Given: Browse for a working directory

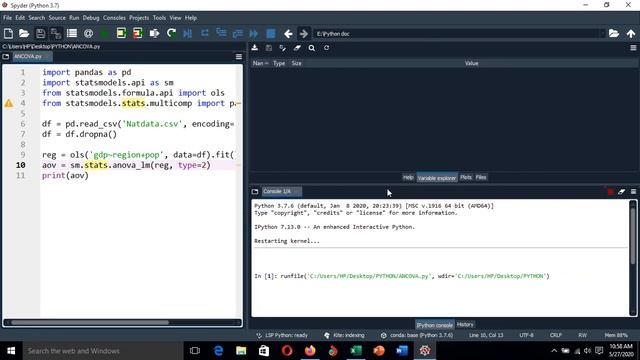Looking at the screenshot, I should tap(614, 33).
